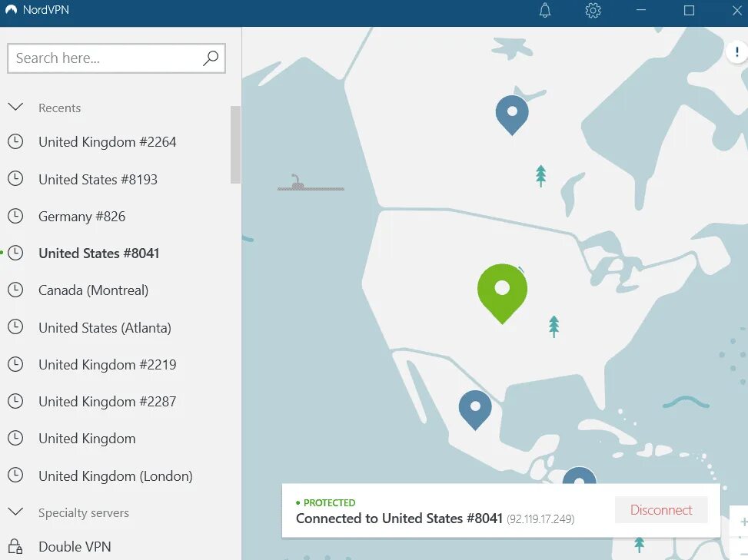Collapse the Specialty servers chevron

click(x=15, y=512)
